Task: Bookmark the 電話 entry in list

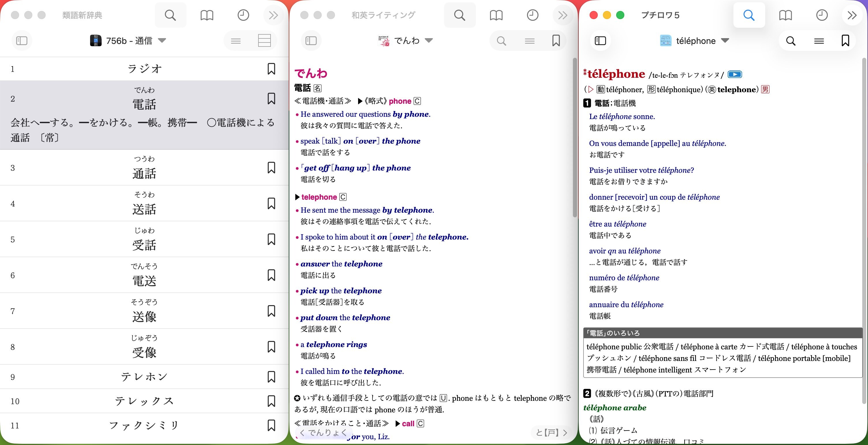Action: click(x=271, y=99)
